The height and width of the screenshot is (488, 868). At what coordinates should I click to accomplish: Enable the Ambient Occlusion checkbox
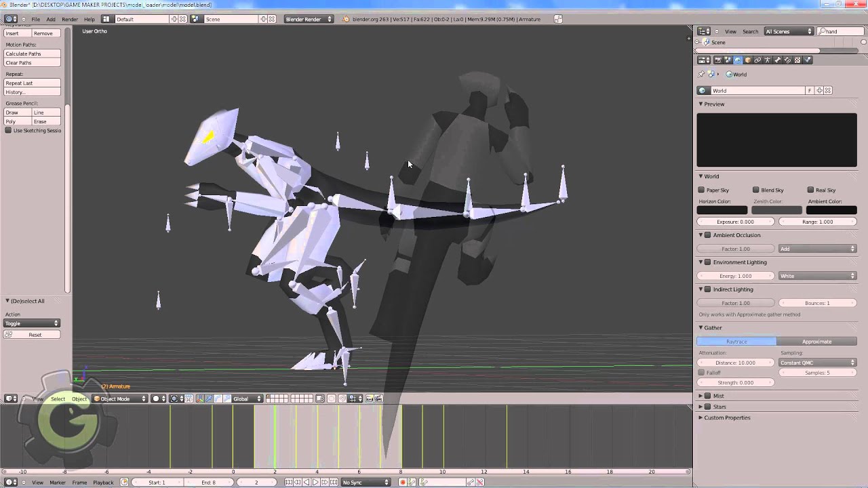708,235
